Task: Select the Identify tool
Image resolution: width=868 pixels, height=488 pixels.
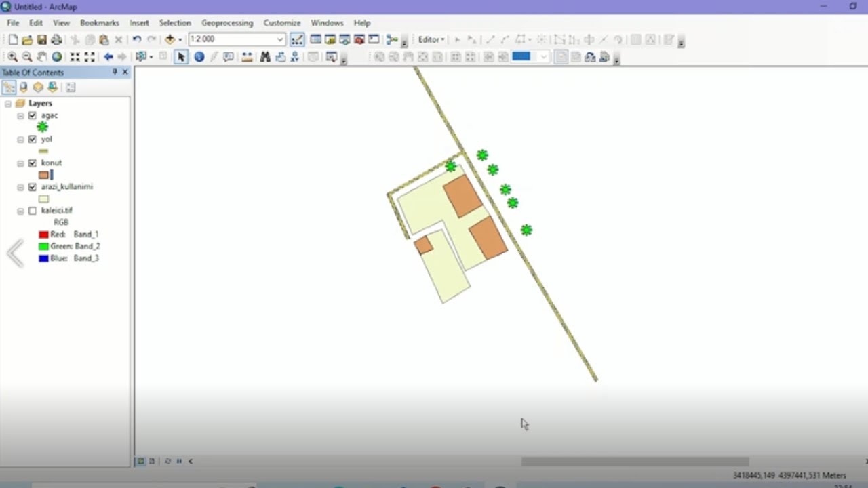Action: click(199, 57)
